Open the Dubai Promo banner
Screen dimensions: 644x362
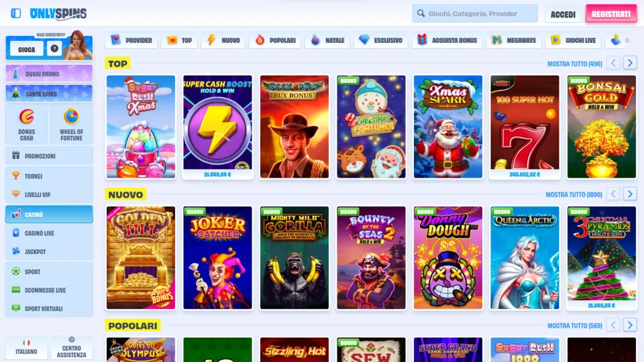point(49,74)
